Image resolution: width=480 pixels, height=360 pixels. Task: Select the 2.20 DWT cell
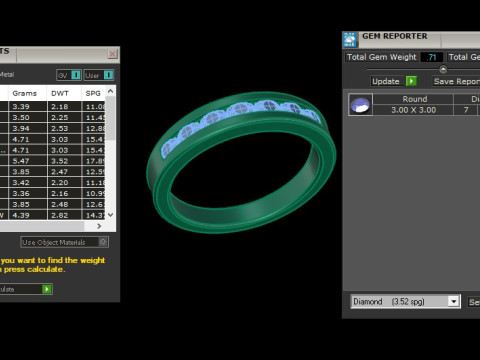coord(65,183)
